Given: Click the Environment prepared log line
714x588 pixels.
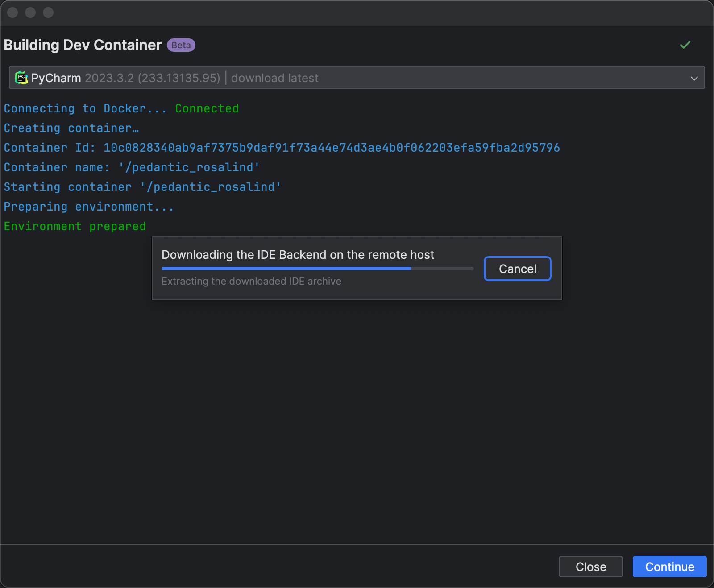Looking at the screenshot, I should [x=75, y=226].
